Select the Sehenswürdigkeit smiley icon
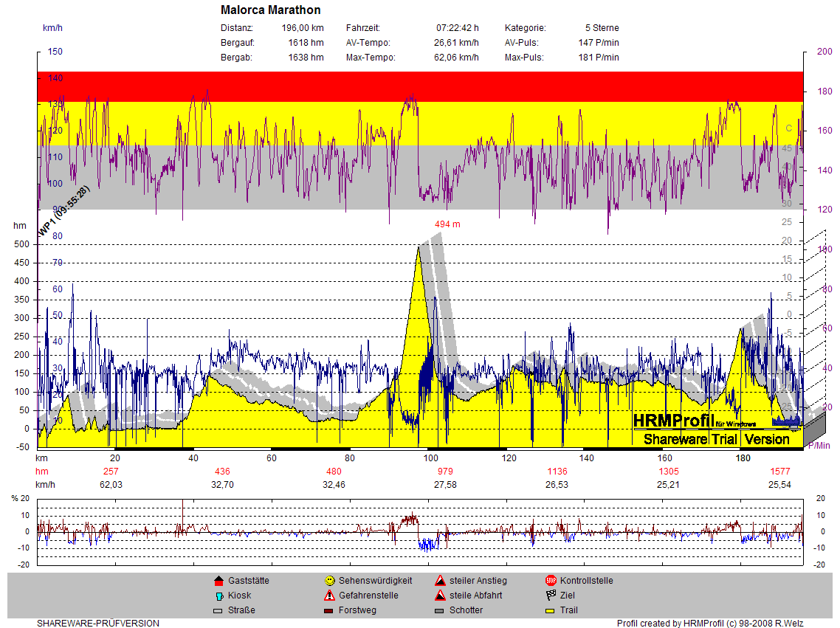The image size is (840, 628). tap(329, 581)
